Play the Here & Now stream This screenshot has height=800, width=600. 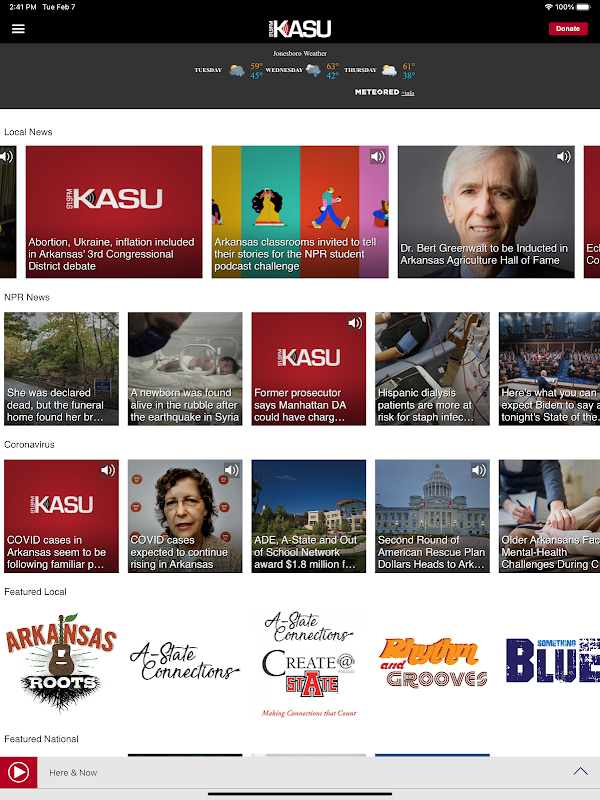[18, 772]
